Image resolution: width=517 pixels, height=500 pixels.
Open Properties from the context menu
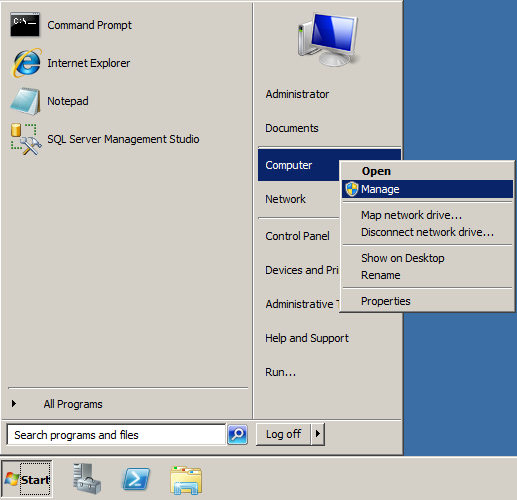click(427, 301)
